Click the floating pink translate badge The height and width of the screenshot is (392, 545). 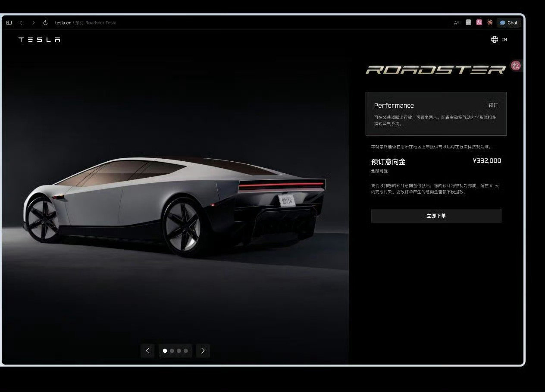click(516, 66)
